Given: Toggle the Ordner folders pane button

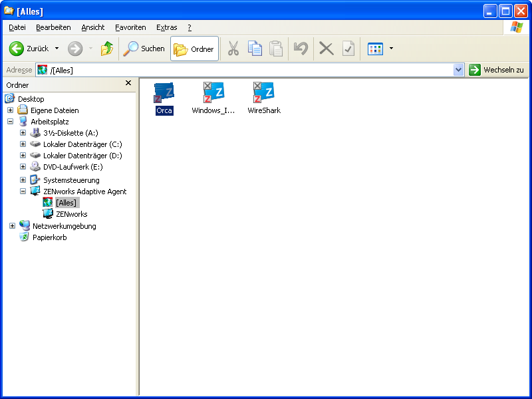Looking at the screenshot, I should pyautogui.click(x=194, y=49).
